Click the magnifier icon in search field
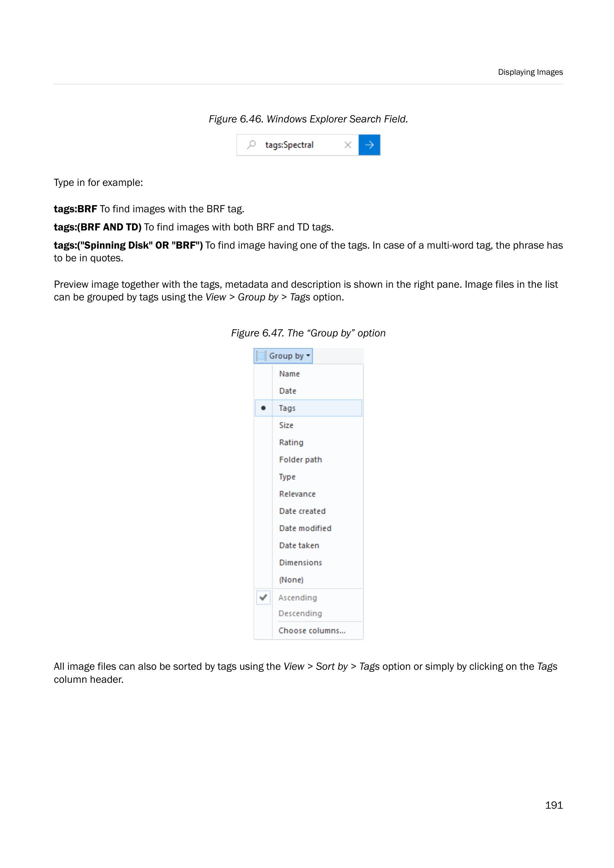Viewport: 614px width, 868px height. click(x=251, y=145)
